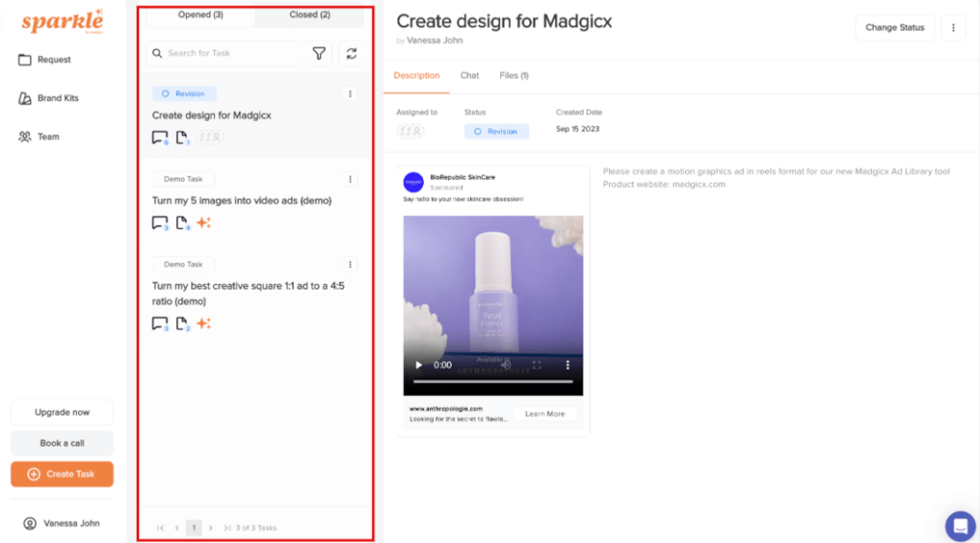This screenshot has height=543, width=980.
Task: Open the support chat bubble widget
Action: (961, 526)
